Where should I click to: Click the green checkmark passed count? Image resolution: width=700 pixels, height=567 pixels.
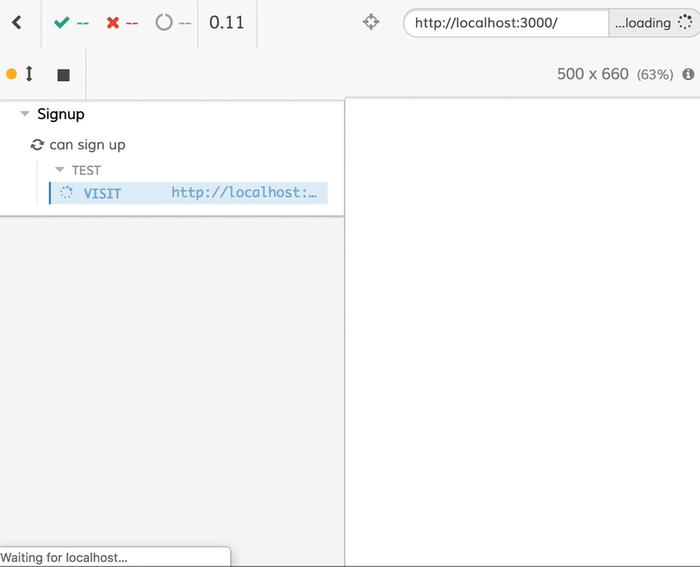[71, 23]
